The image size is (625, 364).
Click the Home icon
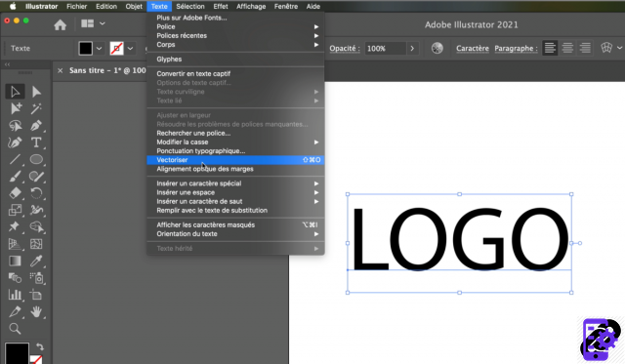61,25
